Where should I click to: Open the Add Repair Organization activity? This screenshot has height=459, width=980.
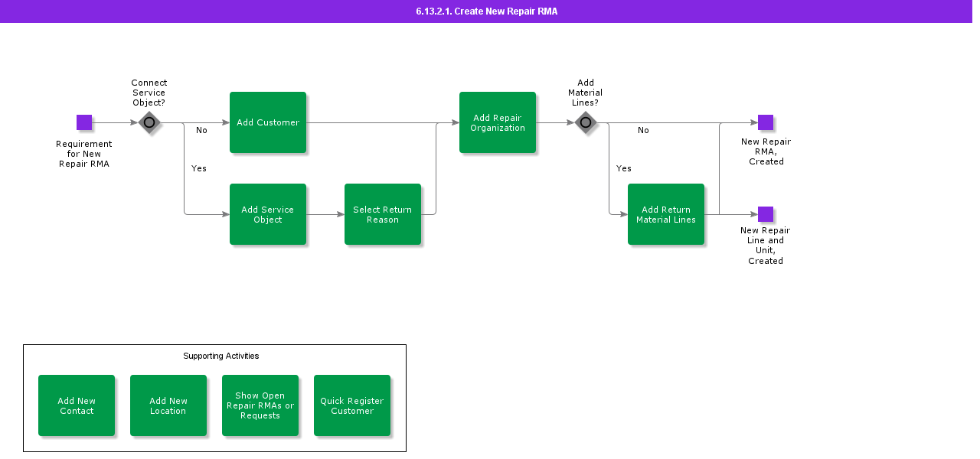pyautogui.click(x=498, y=122)
